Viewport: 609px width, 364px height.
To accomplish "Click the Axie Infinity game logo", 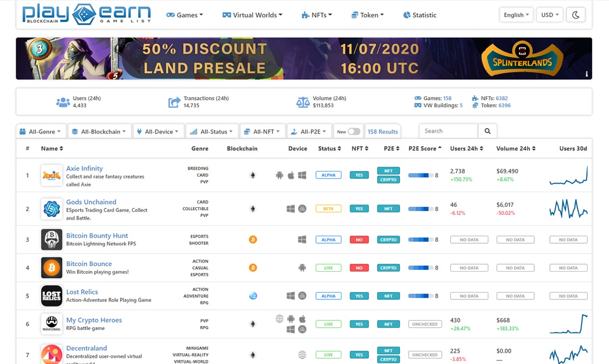I will 51,175.
